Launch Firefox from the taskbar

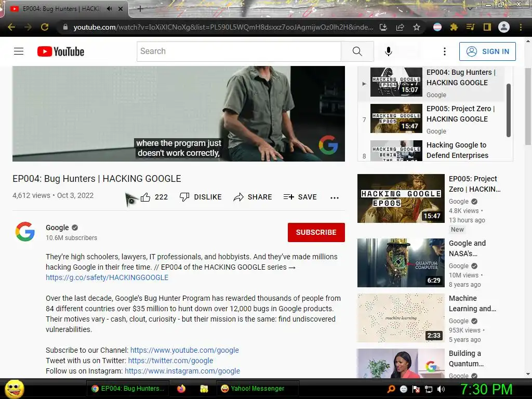[x=181, y=389]
